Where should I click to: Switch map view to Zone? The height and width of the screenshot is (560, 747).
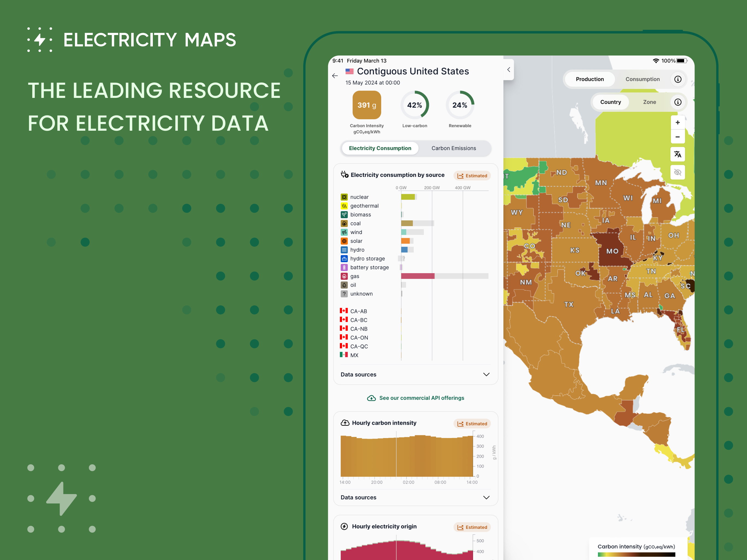click(649, 102)
